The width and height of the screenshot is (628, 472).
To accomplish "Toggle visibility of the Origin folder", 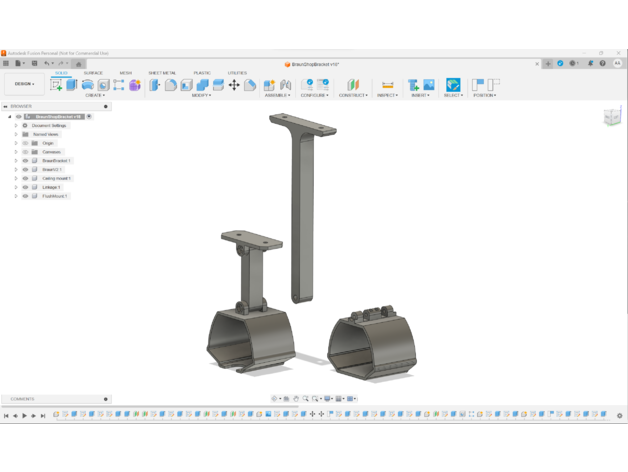I will coord(26,143).
